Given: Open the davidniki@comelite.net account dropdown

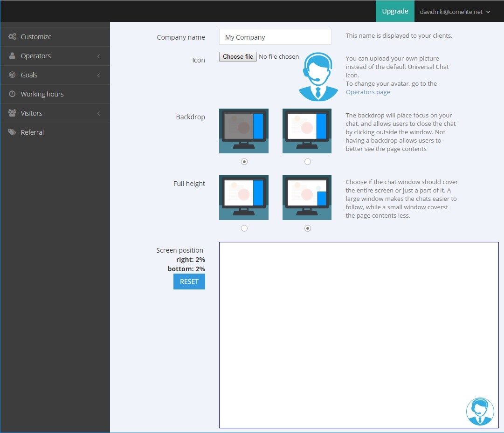Looking at the screenshot, I should (x=455, y=11).
